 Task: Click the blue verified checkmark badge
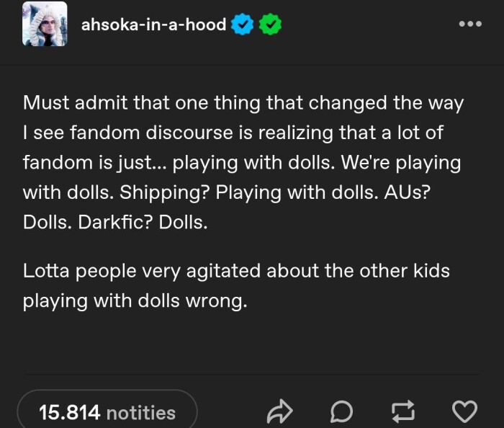tap(243, 24)
